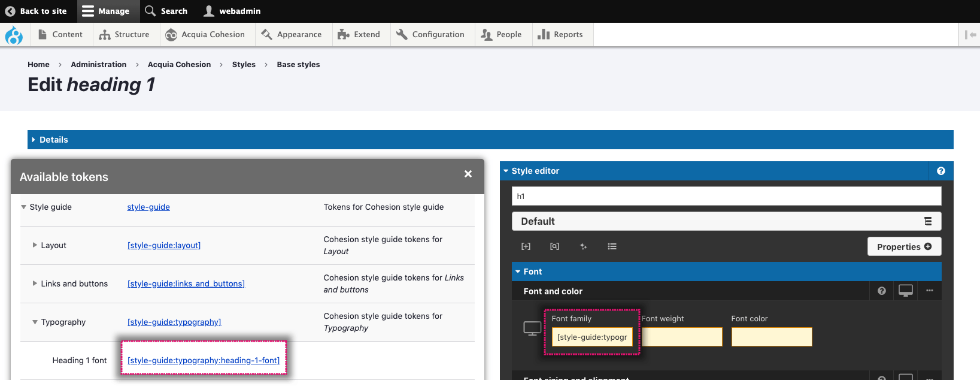Insert the heading-1-font typography token

(x=204, y=361)
